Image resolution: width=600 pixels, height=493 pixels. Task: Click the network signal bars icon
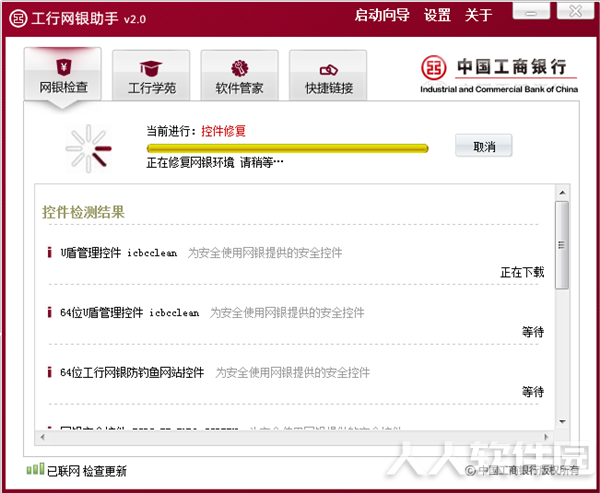click(35, 469)
